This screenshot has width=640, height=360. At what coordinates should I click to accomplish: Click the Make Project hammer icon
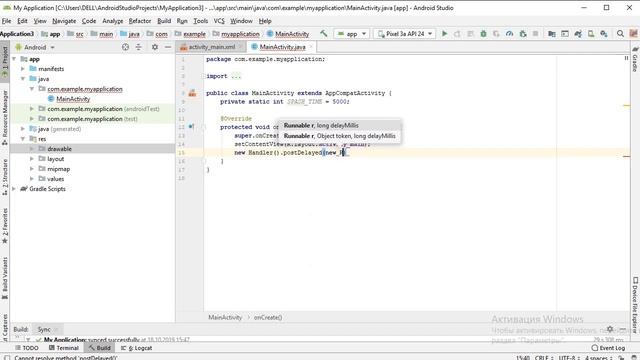click(x=324, y=34)
